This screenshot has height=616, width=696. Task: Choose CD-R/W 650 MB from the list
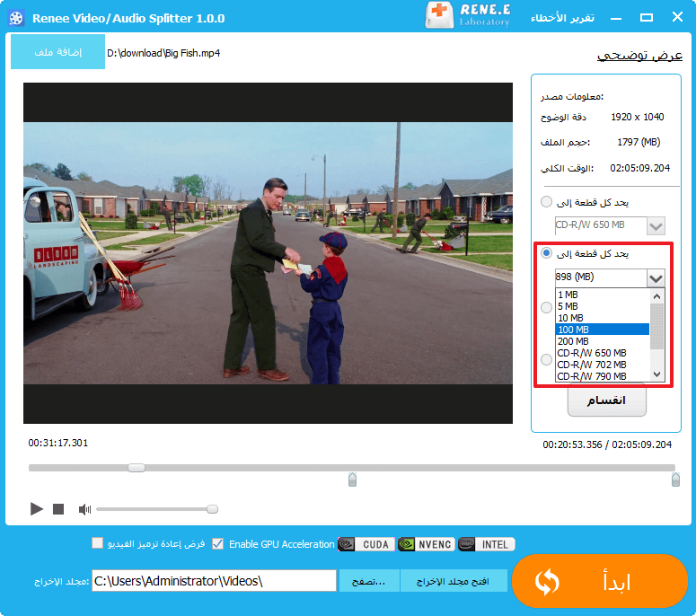602,353
